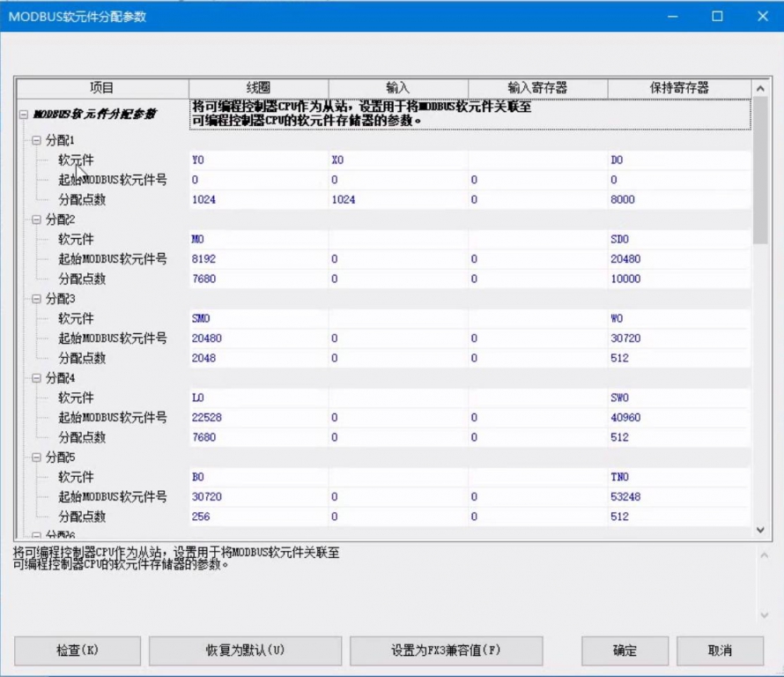Select 起始MODBUS软元件号 row under 分配3
Screen dimensions: 784x677
tap(113, 338)
